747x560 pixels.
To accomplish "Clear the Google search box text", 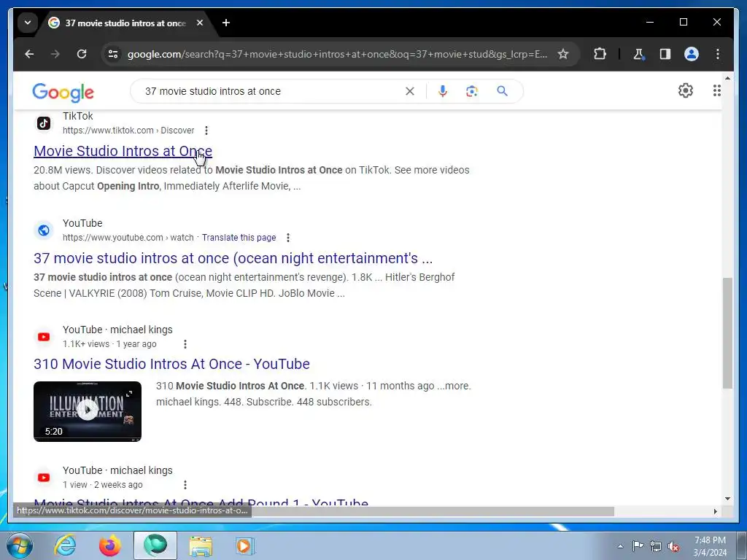I will point(410,91).
